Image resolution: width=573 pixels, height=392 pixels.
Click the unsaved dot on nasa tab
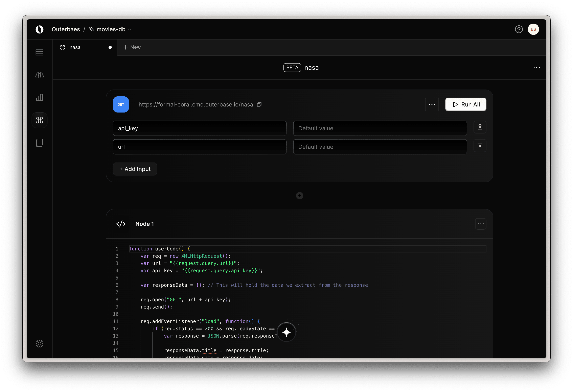pos(110,47)
